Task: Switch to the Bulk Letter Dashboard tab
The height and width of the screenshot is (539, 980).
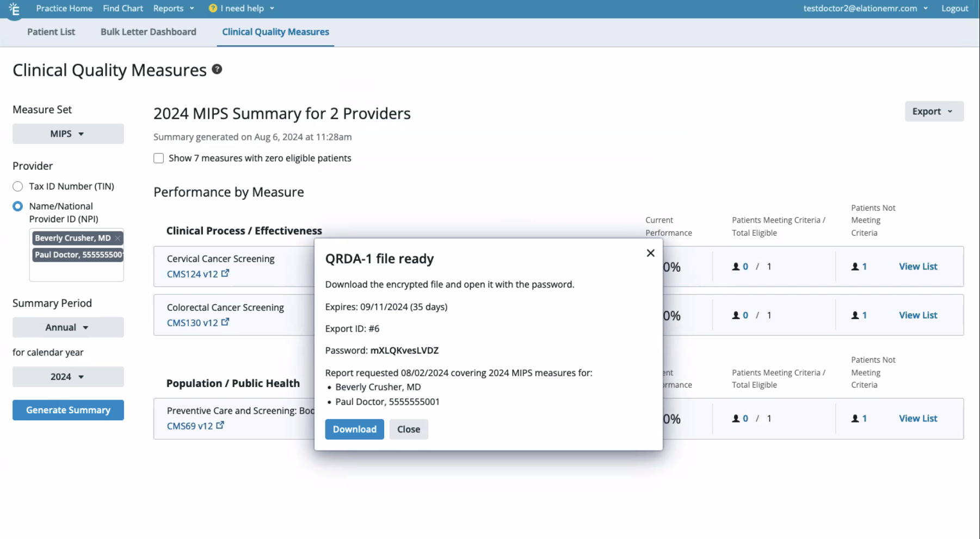Action: [148, 32]
